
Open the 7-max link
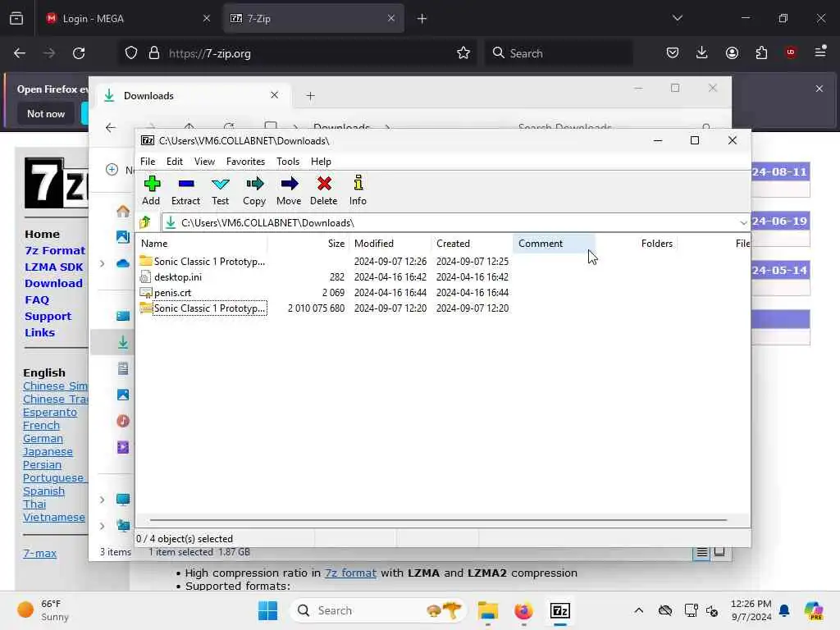point(39,554)
